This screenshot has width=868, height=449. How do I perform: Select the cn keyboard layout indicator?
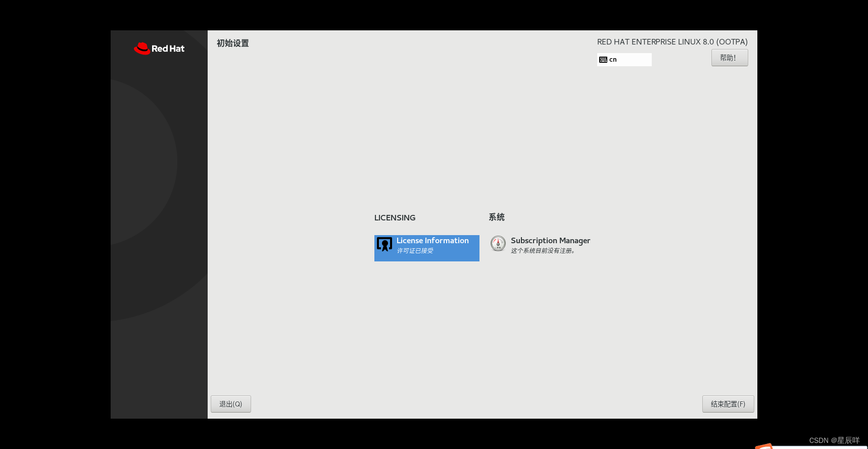pyautogui.click(x=624, y=60)
